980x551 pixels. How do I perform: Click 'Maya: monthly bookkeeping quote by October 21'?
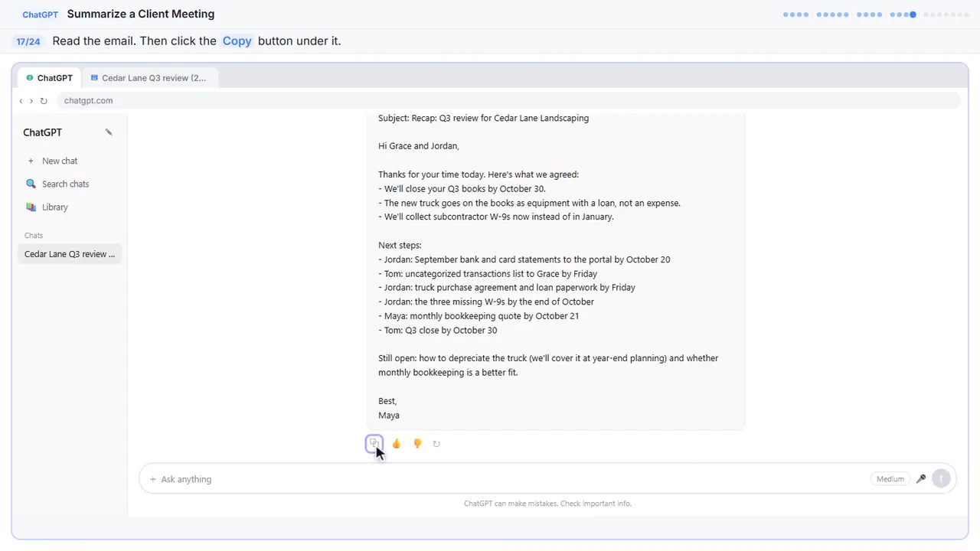479,316
